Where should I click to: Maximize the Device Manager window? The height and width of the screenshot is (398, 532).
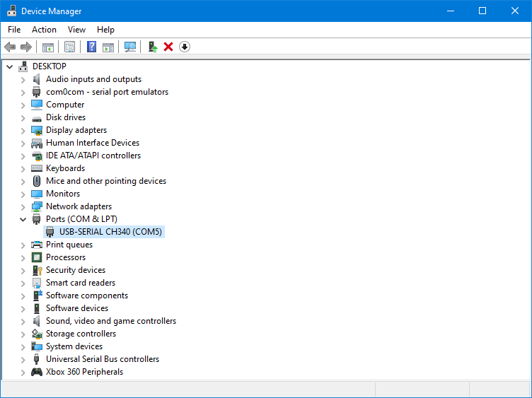(x=482, y=11)
